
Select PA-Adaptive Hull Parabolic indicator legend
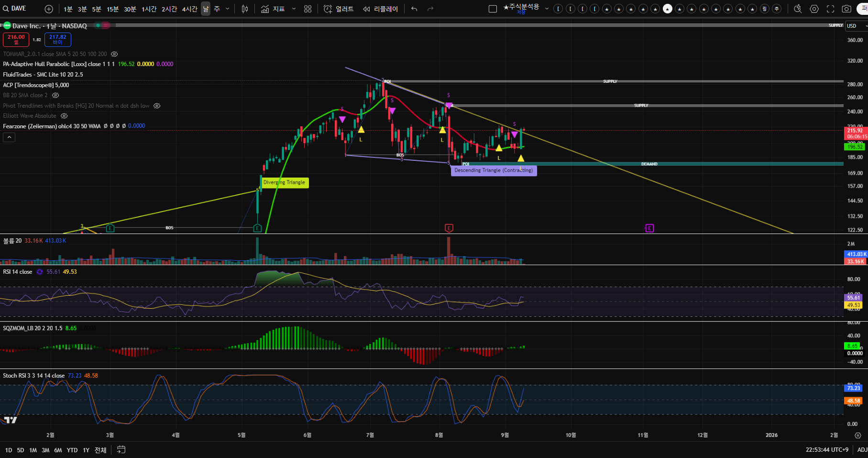pyautogui.click(x=59, y=64)
